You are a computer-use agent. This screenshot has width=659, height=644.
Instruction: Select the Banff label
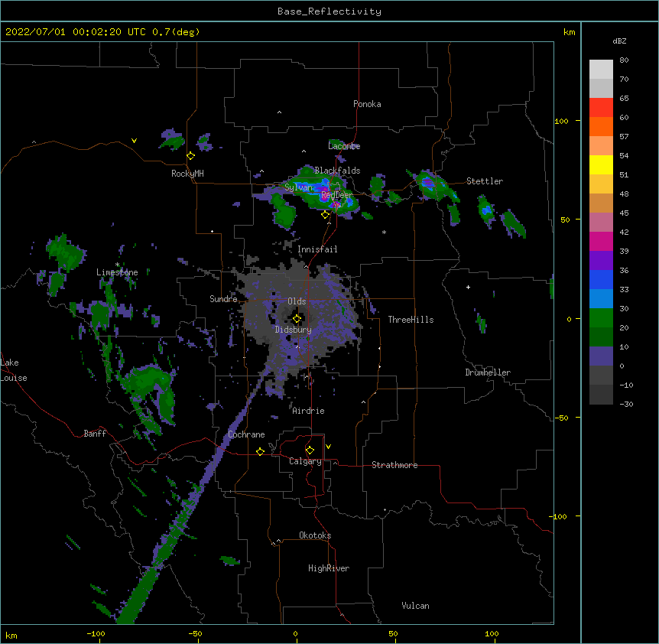pos(95,434)
